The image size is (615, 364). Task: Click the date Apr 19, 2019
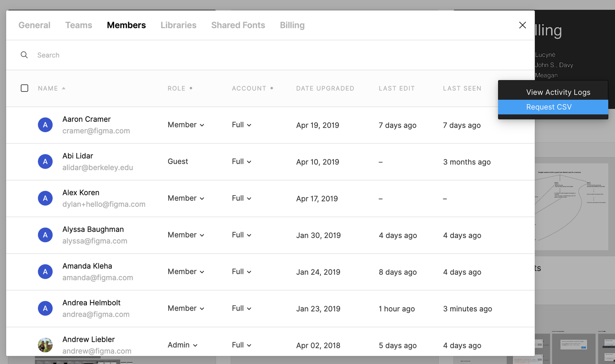[318, 125]
